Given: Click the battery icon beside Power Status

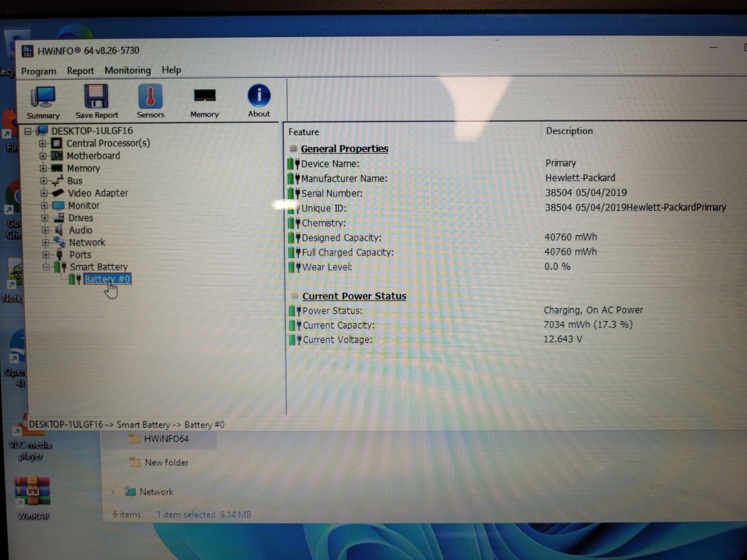Looking at the screenshot, I should (295, 311).
